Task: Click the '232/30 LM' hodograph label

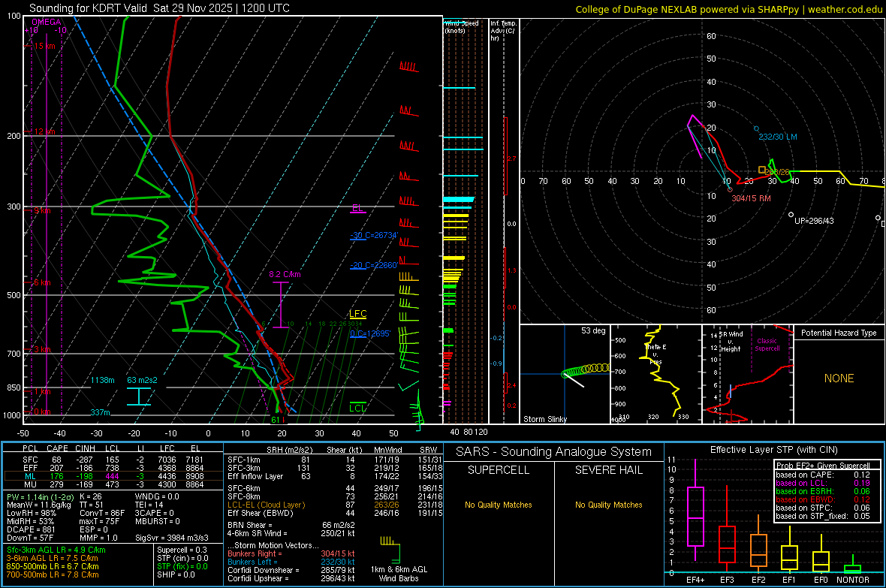Action: click(x=778, y=137)
